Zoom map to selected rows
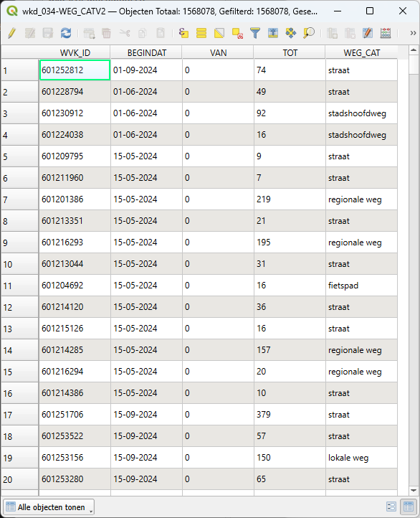 309,33
